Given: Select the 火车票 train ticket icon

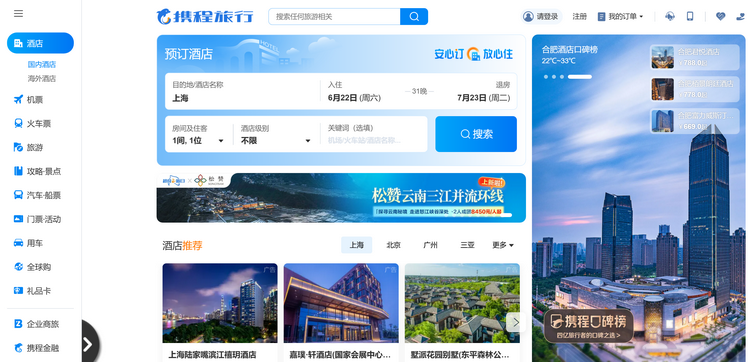Looking at the screenshot, I should [18, 124].
